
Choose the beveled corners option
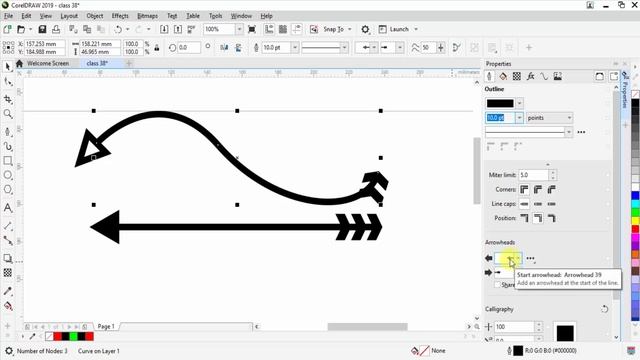click(551, 189)
